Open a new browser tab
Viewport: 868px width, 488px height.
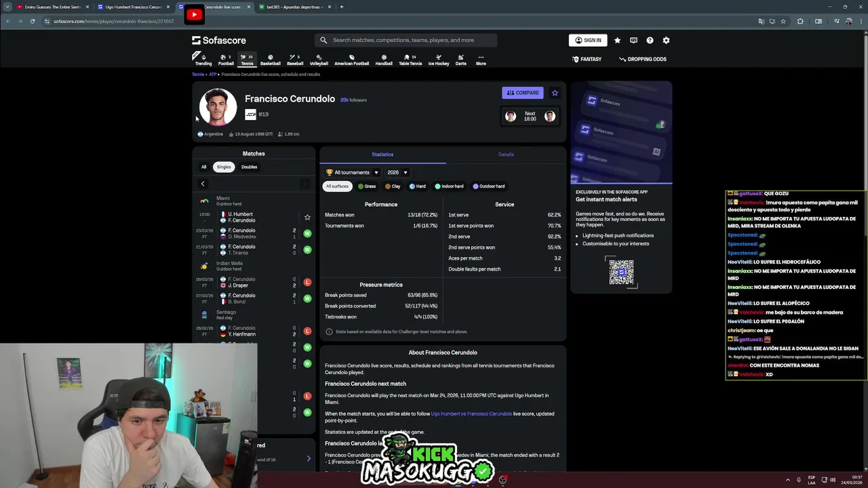341,7
